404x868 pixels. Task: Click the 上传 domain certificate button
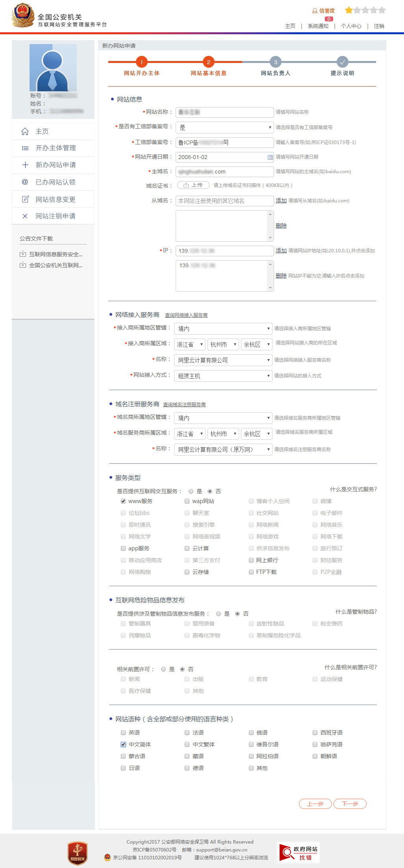click(193, 185)
